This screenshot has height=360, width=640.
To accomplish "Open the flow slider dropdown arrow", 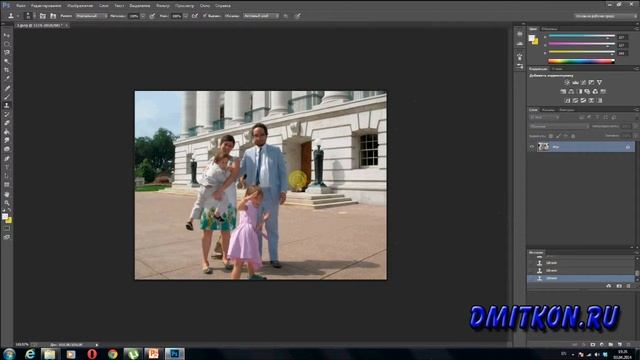I will point(186,16).
